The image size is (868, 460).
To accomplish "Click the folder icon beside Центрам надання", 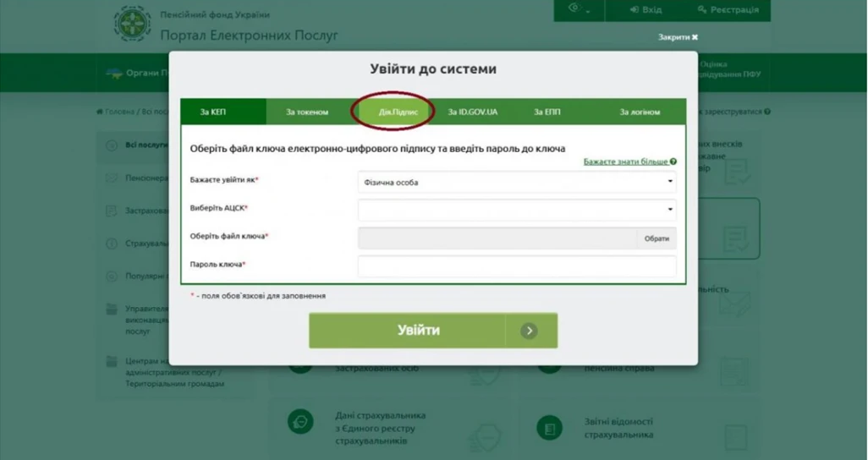I will coord(112,361).
